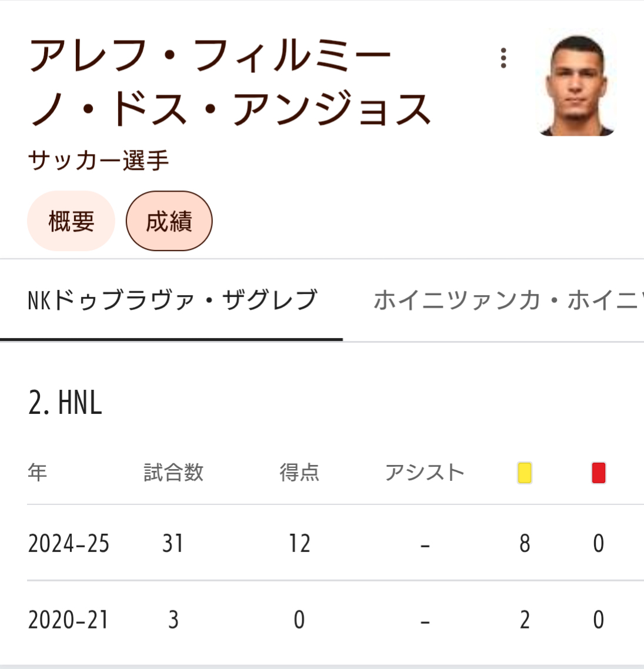This screenshot has width=644, height=669.
Task: Click the 年 column header
Action: 38,472
